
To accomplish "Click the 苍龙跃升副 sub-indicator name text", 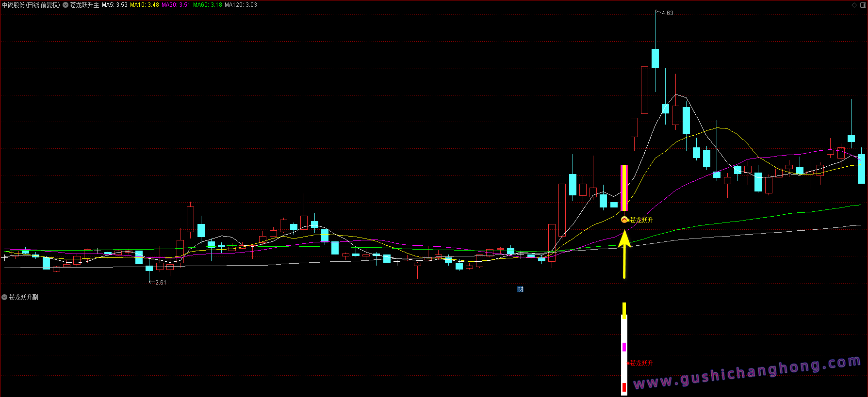I will (23, 297).
